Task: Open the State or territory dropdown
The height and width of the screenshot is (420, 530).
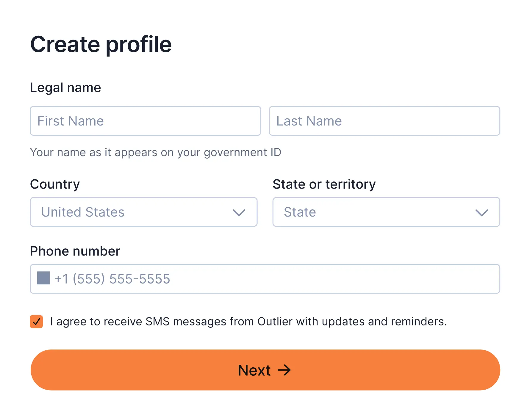Action: [386, 212]
